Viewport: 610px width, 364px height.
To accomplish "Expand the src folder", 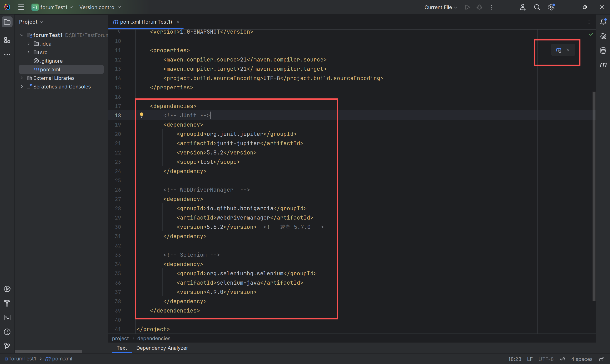I will click(28, 52).
